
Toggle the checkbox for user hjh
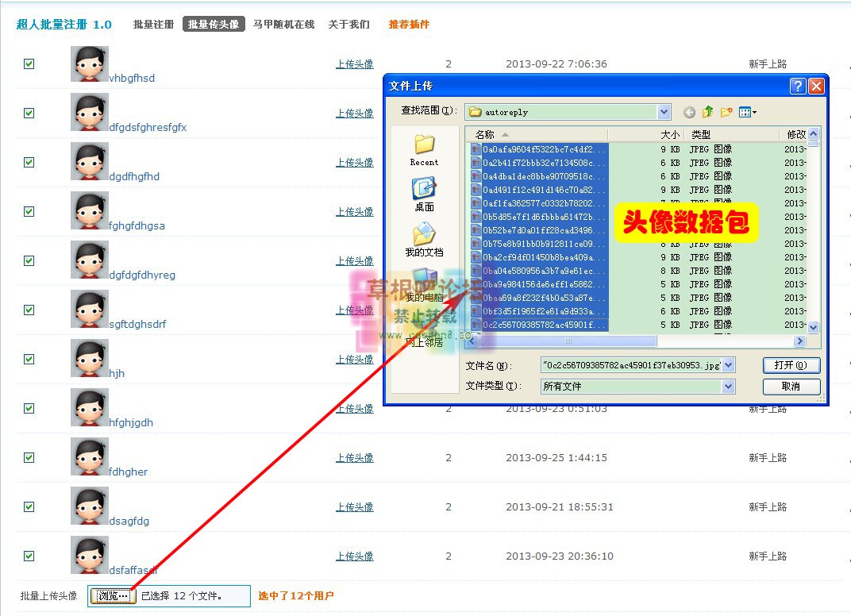[29, 360]
